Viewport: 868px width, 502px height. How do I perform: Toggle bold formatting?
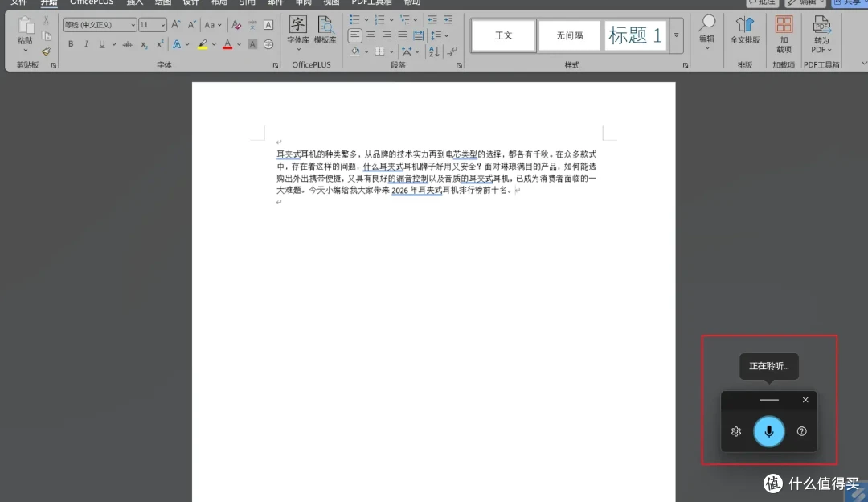pyautogui.click(x=71, y=43)
